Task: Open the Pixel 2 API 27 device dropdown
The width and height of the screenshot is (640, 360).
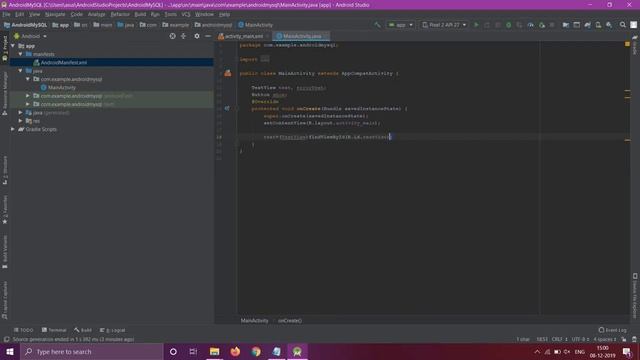Action: pos(444,25)
